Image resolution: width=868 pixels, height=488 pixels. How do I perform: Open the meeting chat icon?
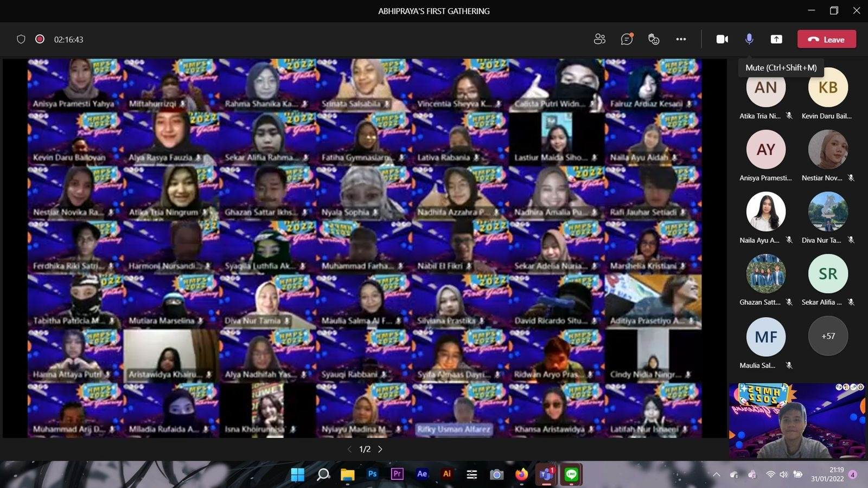click(x=627, y=39)
